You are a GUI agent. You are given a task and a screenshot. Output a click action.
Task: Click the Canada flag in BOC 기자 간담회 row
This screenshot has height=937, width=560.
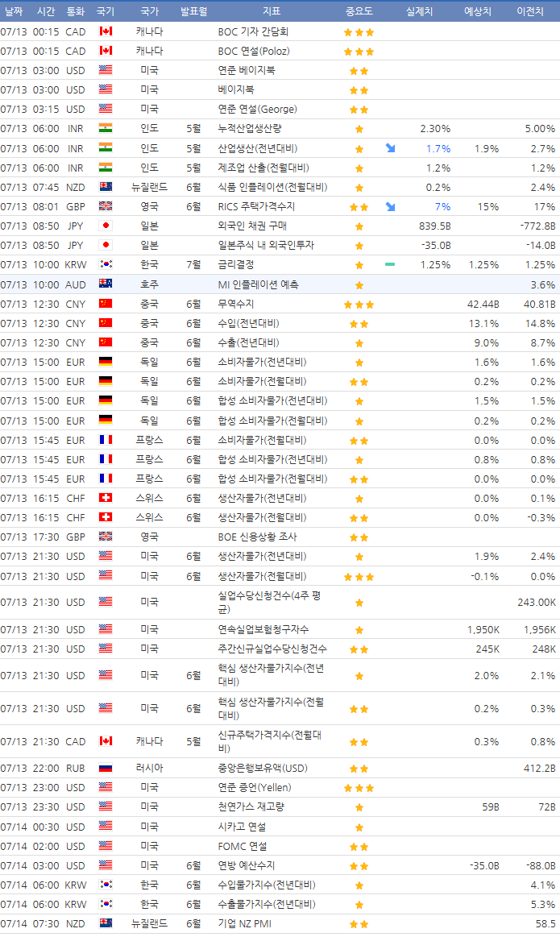106,31
